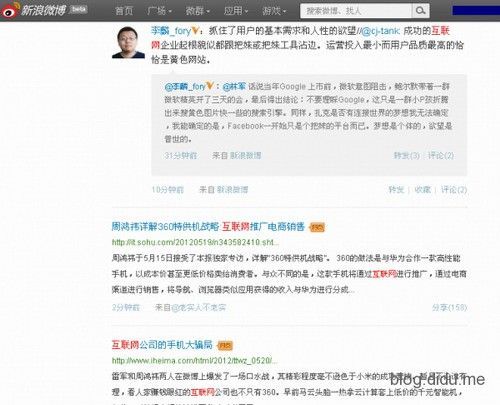Click the search magnifier button
Screen dimensions: 500x405
tap(420, 11)
